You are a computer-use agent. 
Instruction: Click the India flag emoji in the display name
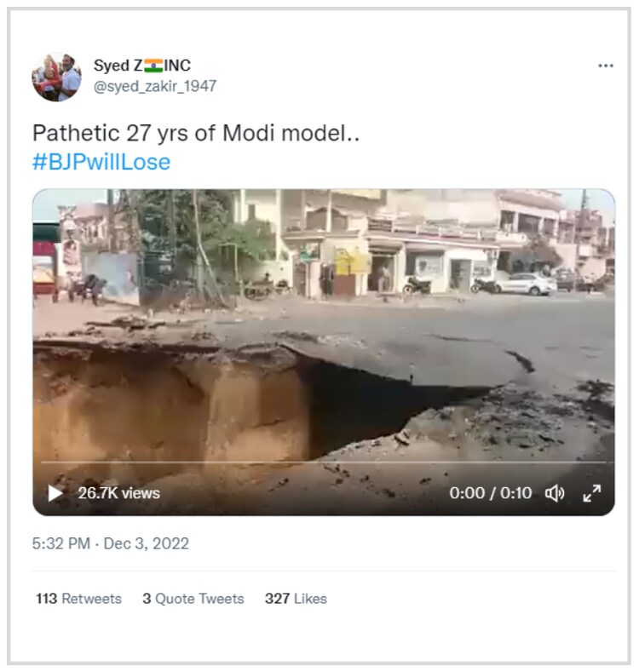pyautogui.click(x=153, y=66)
